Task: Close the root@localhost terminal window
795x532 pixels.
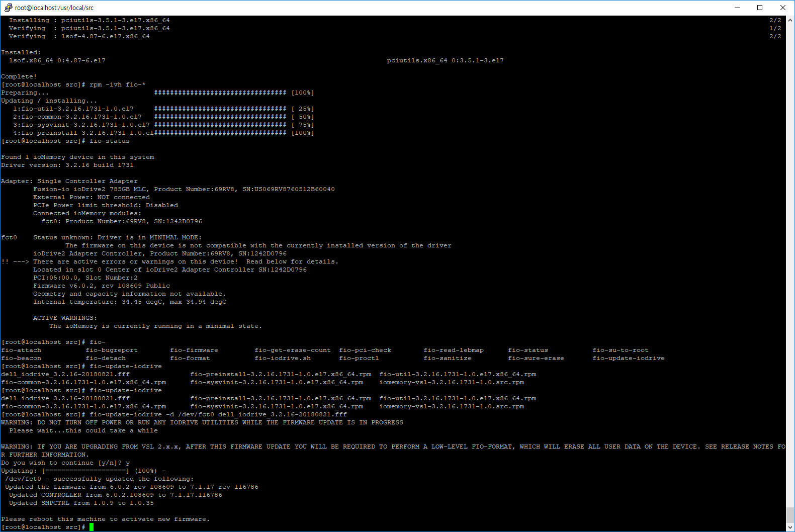Action: pyautogui.click(x=783, y=8)
